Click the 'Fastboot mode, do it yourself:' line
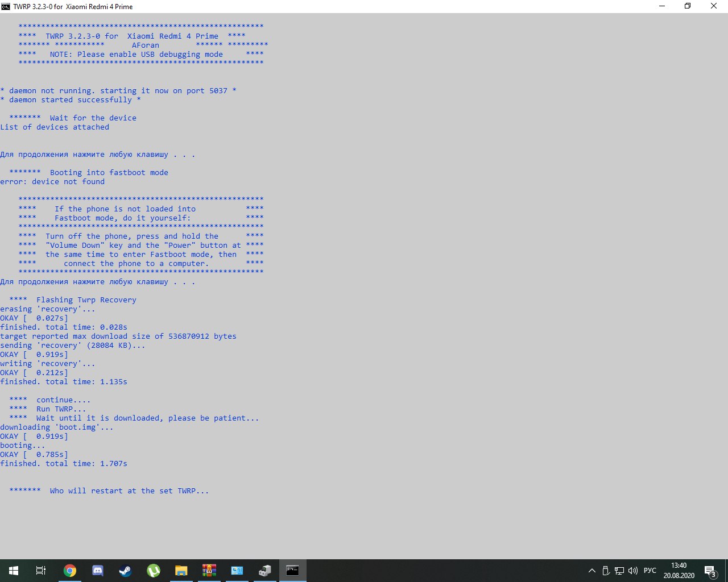The width and height of the screenshot is (728, 582). click(x=123, y=218)
